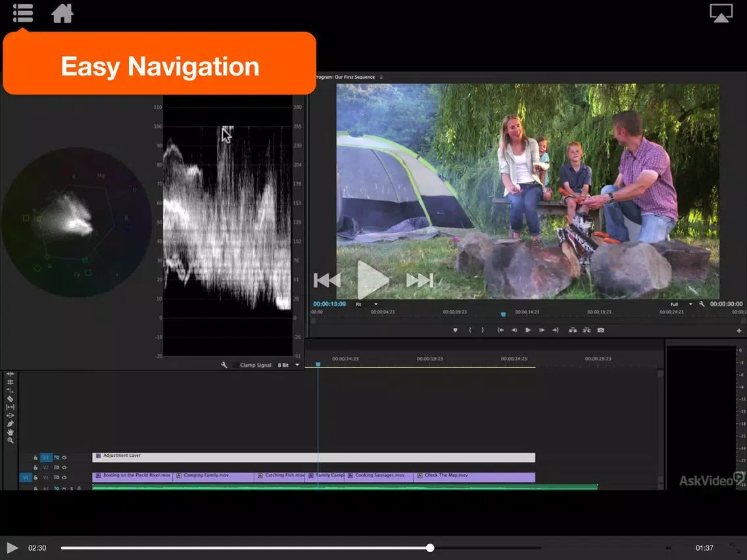The width and height of the screenshot is (747, 560).
Task: Skip to next video overlay button
Action: (420, 281)
